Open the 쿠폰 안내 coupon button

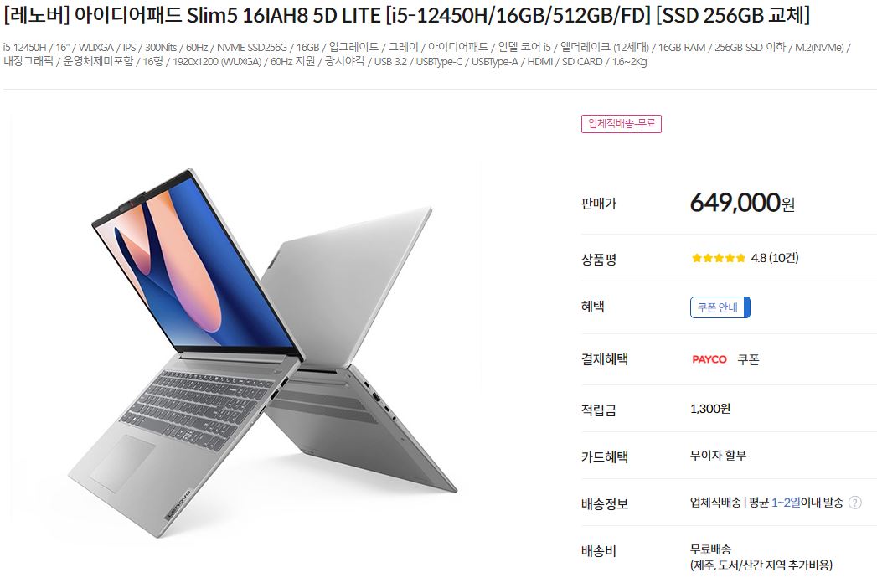coord(720,307)
